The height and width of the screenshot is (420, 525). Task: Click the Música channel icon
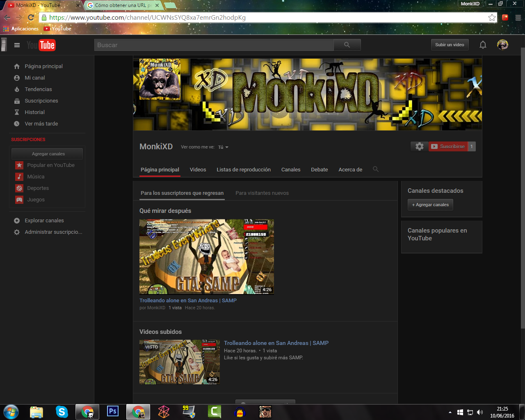19,177
